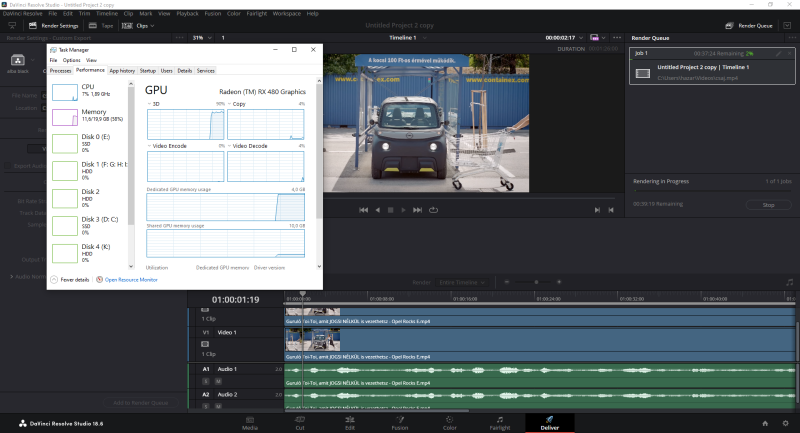Open alba black preset icon
The width and height of the screenshot is (800, 433).
pos(18,60)
